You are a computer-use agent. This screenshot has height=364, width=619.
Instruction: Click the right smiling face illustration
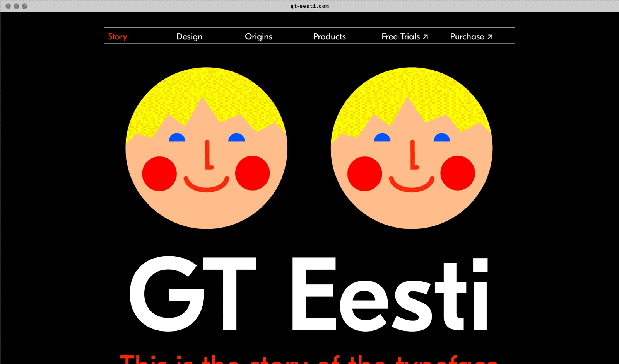(412, 148)
